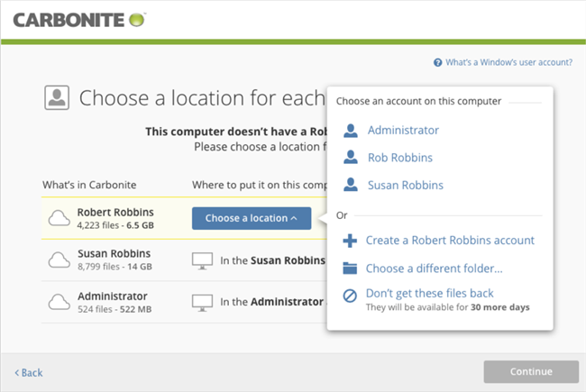586x392 pixels.
Task: Click the plus icon for creating account
Action: coord(350,241)
